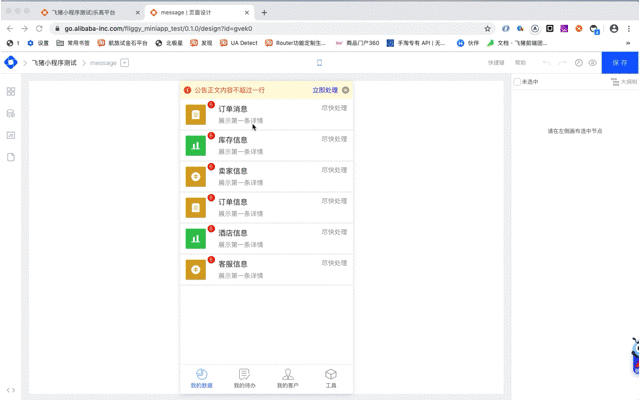Click the orange extension icon in Chrome toolbar
Viewport: 640px width, 400px height.
tap(579, 29)
